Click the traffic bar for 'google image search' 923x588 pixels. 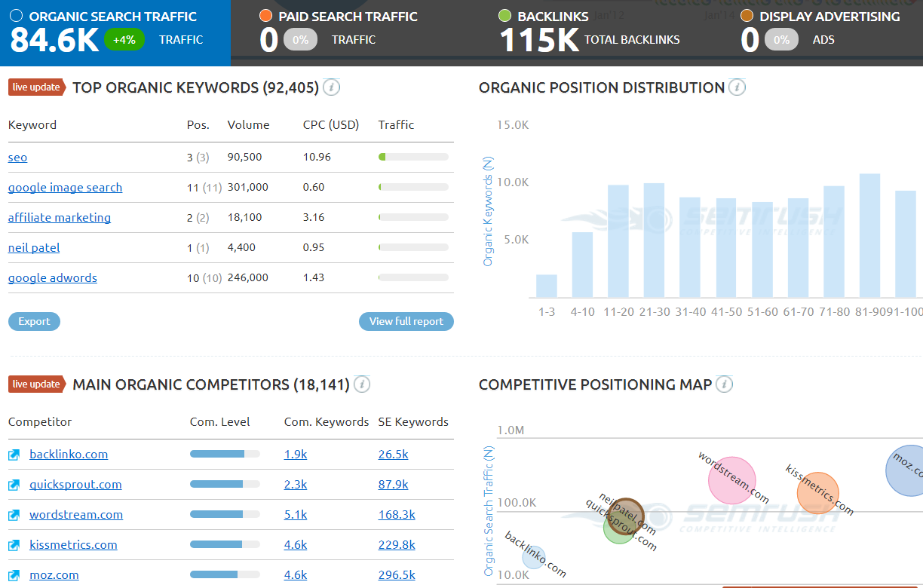click(x=413, y=187)
